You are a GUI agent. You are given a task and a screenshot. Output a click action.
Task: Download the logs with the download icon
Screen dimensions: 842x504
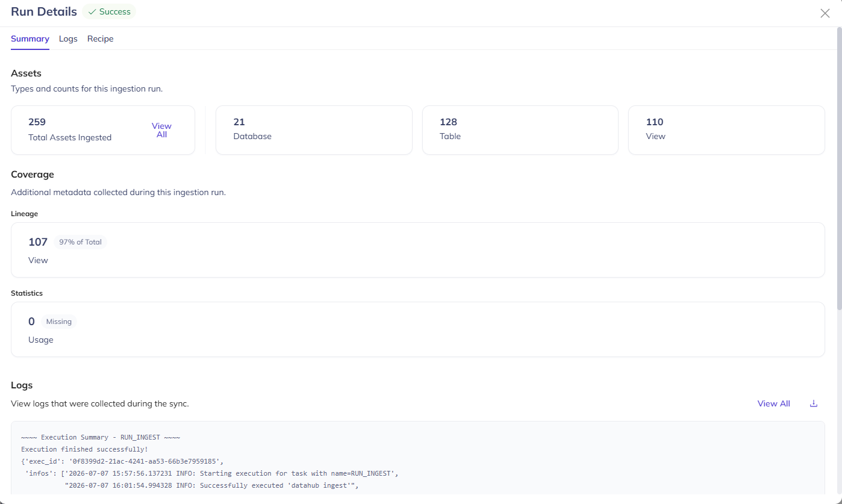pyautogui.click(x=814, y=403)
